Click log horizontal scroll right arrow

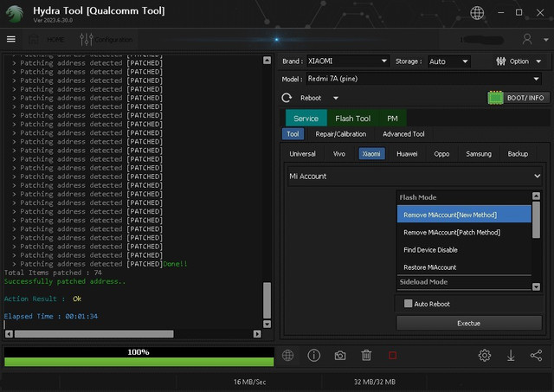click(x=257, y=334)
